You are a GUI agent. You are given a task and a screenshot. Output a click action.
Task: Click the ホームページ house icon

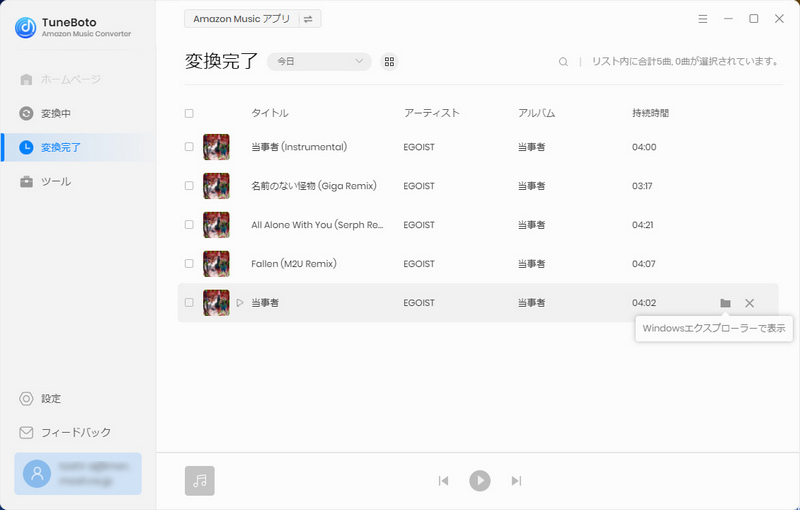(x=26, y=79)
